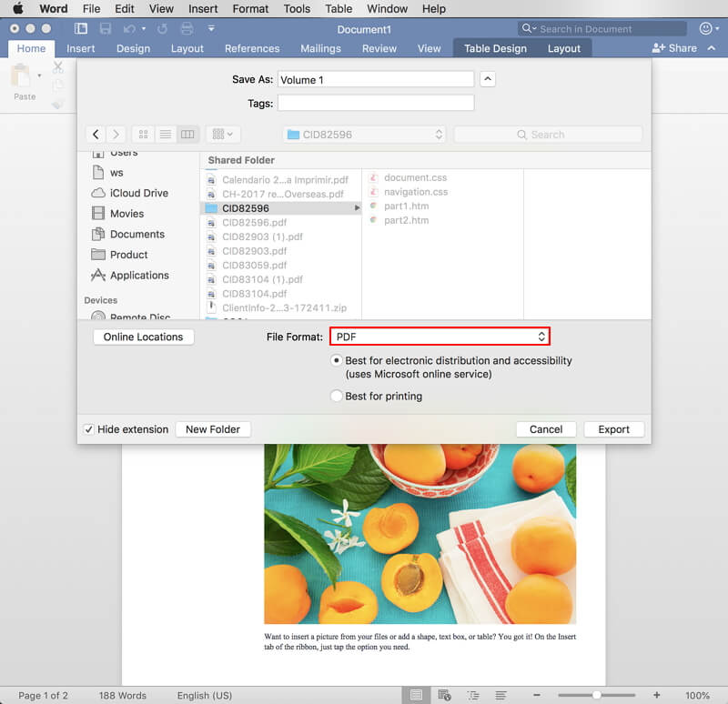This screenshot has width=728, height=704.
Task: Open the Tools menu in the menu bar
Action: 297,9
